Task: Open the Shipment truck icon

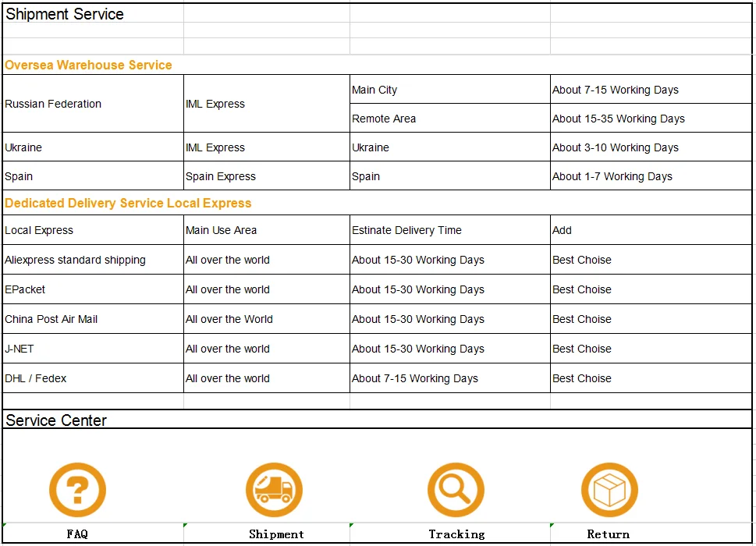Action: click(274, 490)
